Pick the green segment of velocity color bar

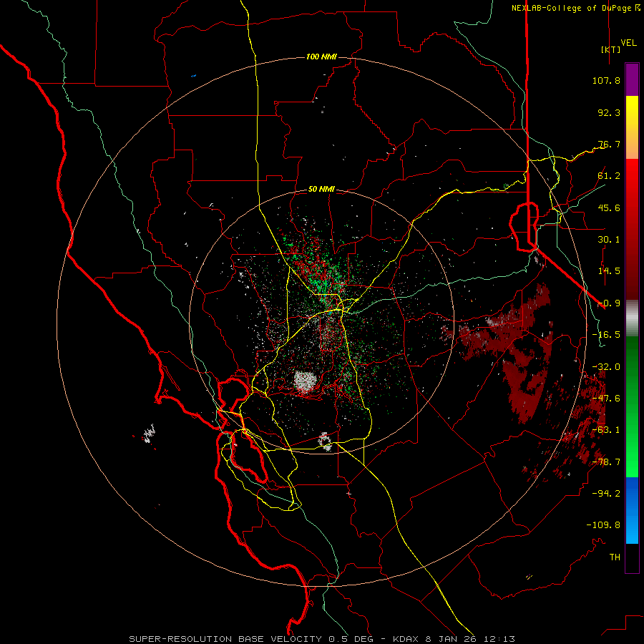[x=632, y=406]
